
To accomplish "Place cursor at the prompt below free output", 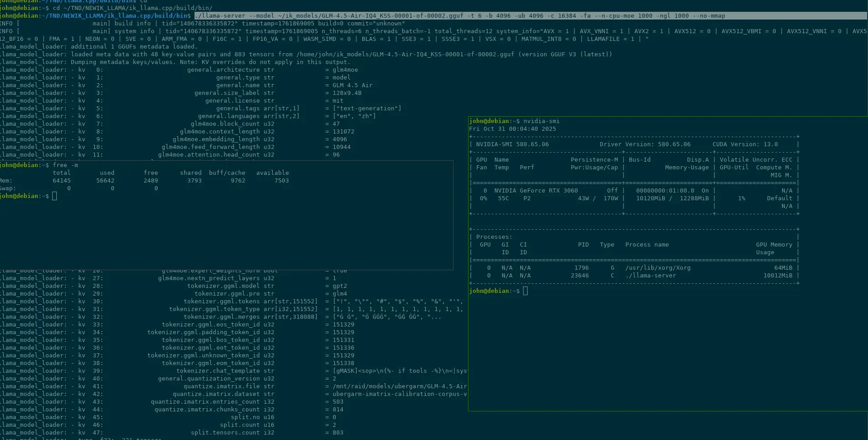I will pos(55,196).
